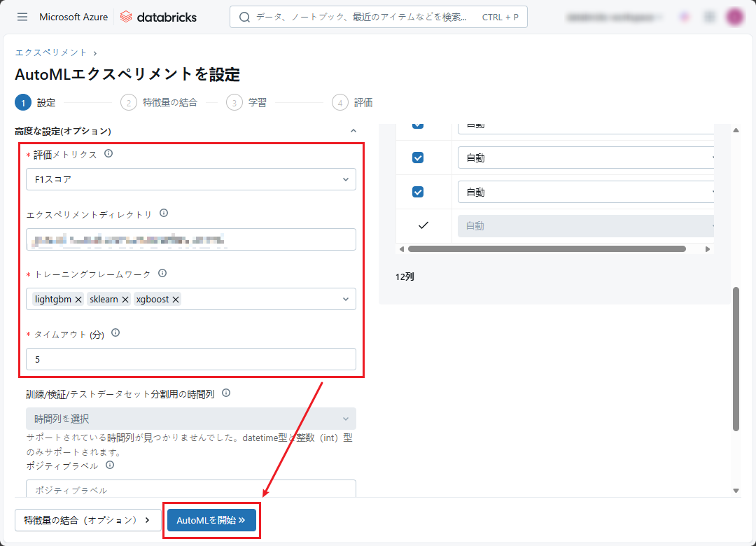Image resolution: width=756 pixels, height=546 pixels.
Task: Click the info icon beside ポジティブラベル
Action: click(110, 465)
